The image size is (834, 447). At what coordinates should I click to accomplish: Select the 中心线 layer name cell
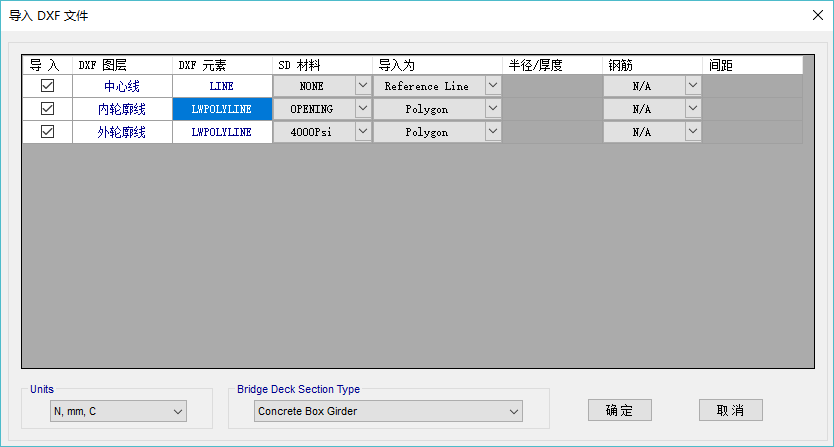122,86
